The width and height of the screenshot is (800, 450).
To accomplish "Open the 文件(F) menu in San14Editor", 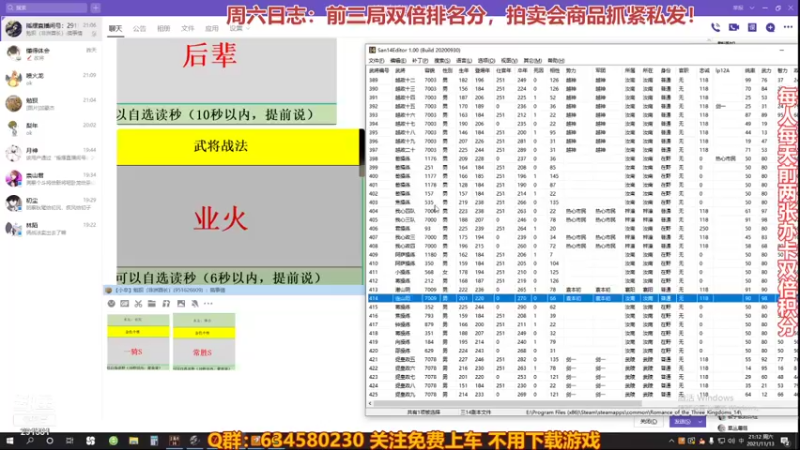I will click(x=377, y=61).
